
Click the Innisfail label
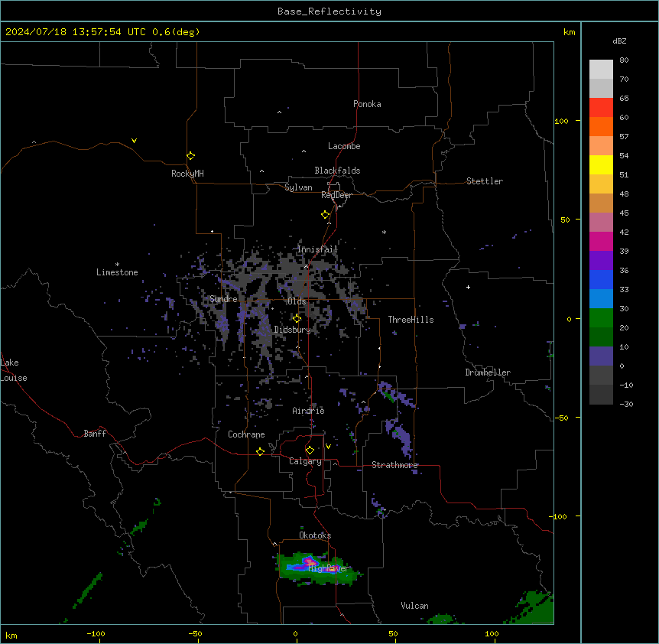(x=317, y=249)
